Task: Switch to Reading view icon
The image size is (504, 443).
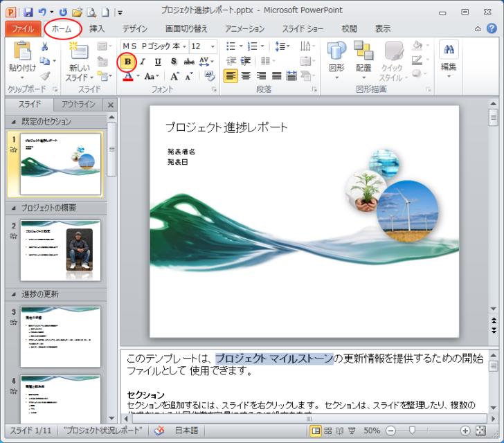Action: 339,431
